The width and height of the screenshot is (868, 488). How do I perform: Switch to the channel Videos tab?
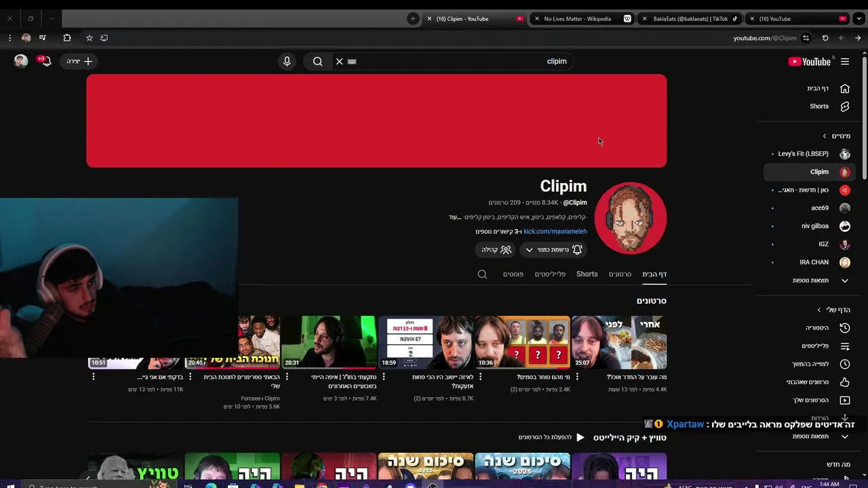point(620,274)
